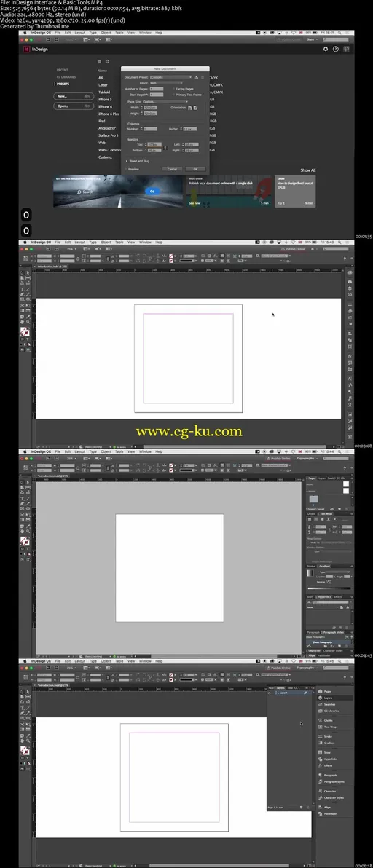Click OK in the New Document dialog

pos(195,169)
